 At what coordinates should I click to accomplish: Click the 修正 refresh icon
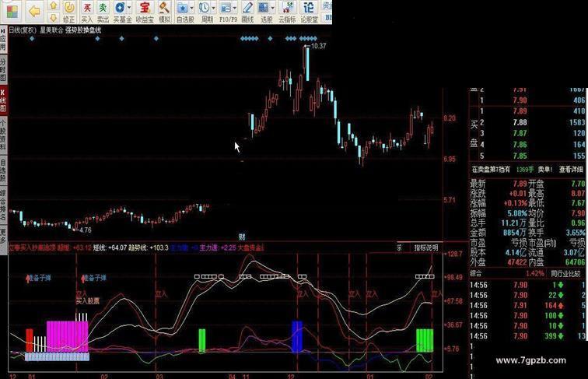pos(69,8)
